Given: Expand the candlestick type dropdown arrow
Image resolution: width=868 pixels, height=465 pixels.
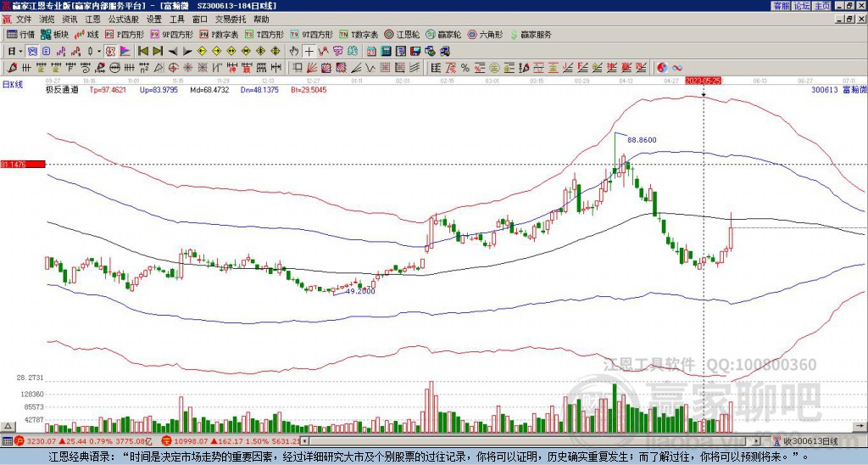Looking at the screenshot, I should pos(99,52).
